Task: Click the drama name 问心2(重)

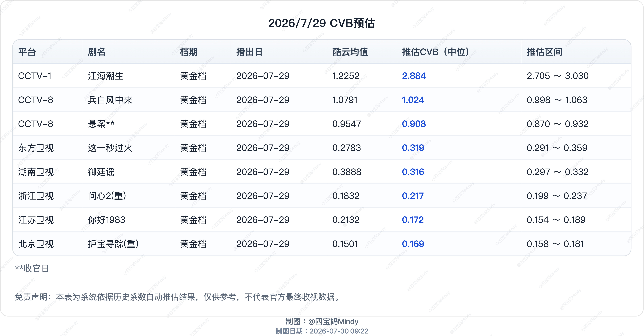Action: 107,196
